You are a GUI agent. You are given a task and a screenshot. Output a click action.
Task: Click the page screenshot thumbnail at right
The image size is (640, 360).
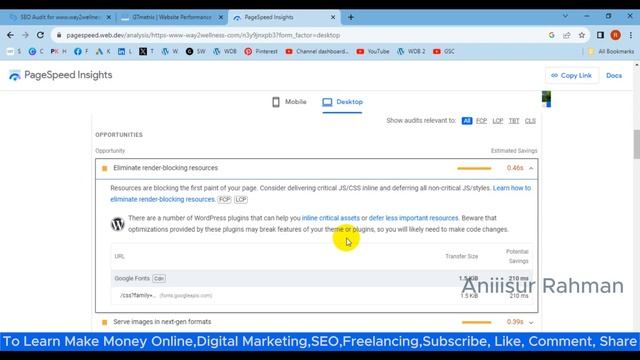(546, 99)
